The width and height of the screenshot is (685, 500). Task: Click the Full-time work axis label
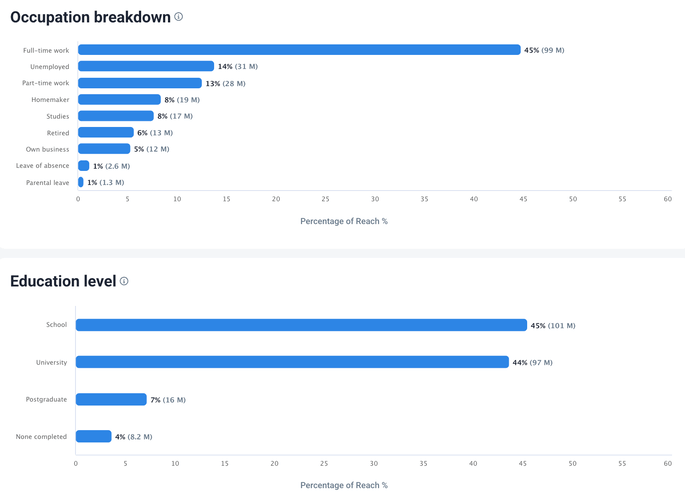46,50
